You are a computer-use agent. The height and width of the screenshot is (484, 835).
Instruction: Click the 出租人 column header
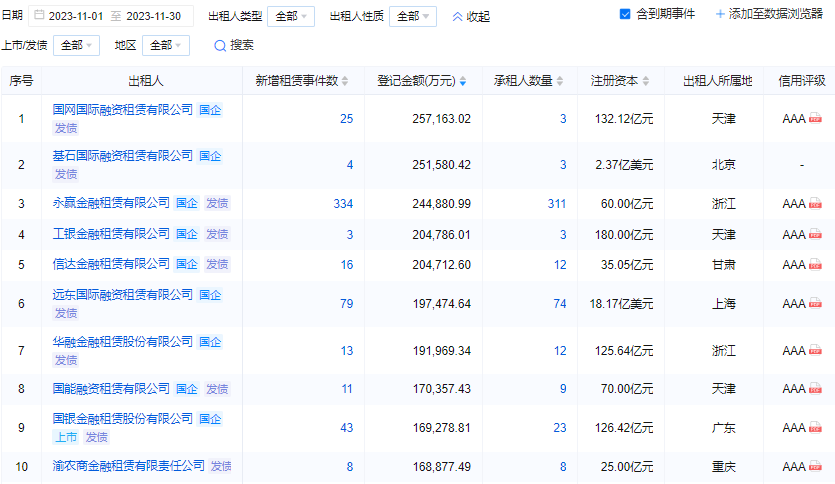click(x=146, y=81)
